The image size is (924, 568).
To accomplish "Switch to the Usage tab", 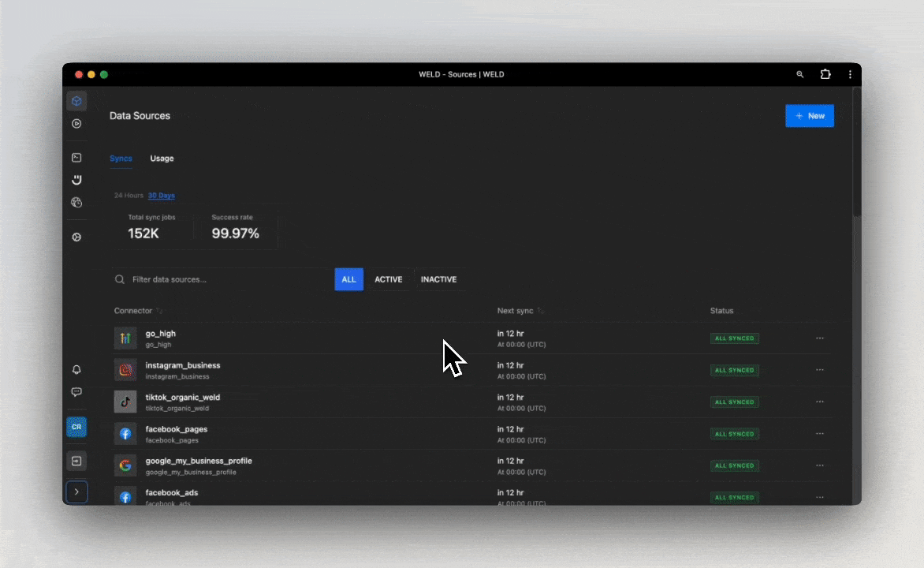I will click(162, 159).
